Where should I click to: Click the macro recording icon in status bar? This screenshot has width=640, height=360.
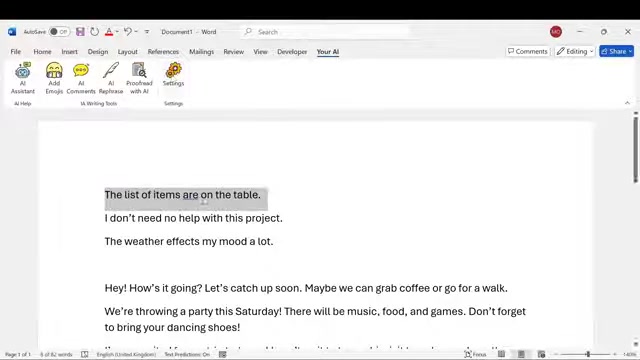pos(222,354)
